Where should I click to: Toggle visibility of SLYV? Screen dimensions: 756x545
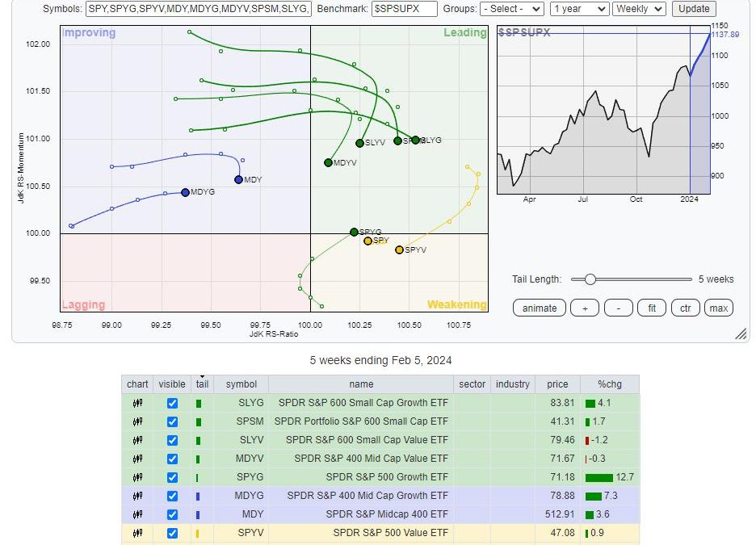172,440
